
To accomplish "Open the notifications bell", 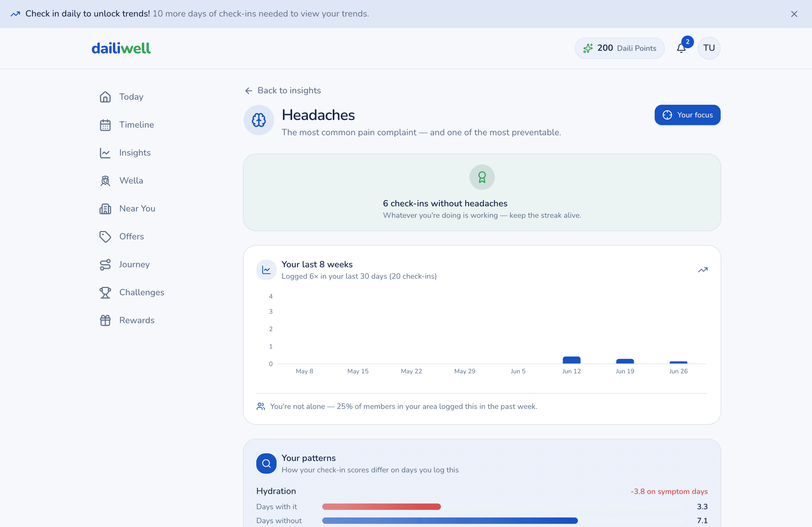I will [x=681, y=48].
